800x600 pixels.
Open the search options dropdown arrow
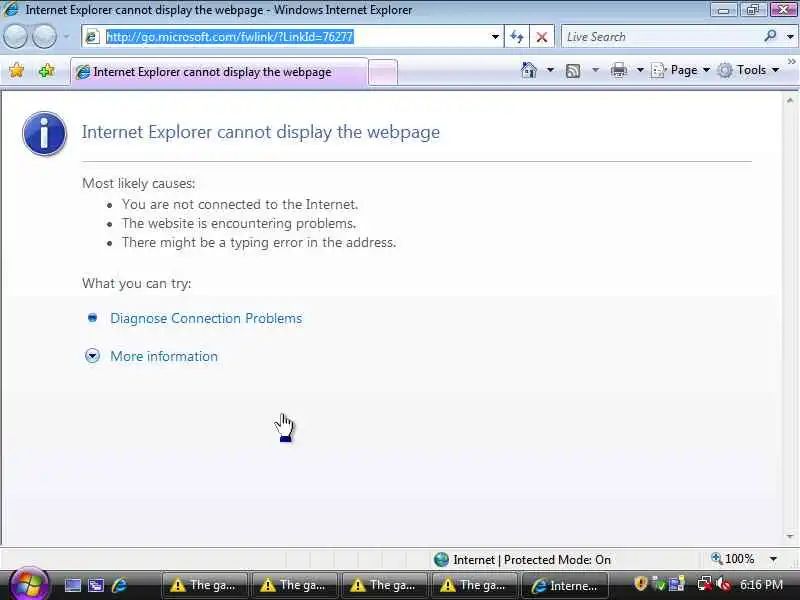click(790, 37)
